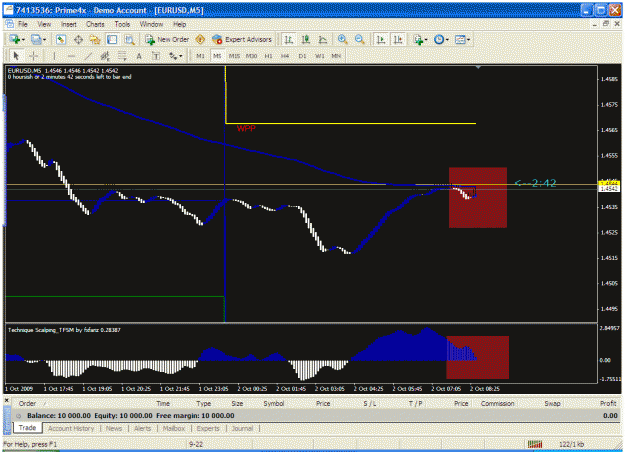Sort by the Profit column header

click(x=608, y=403)
